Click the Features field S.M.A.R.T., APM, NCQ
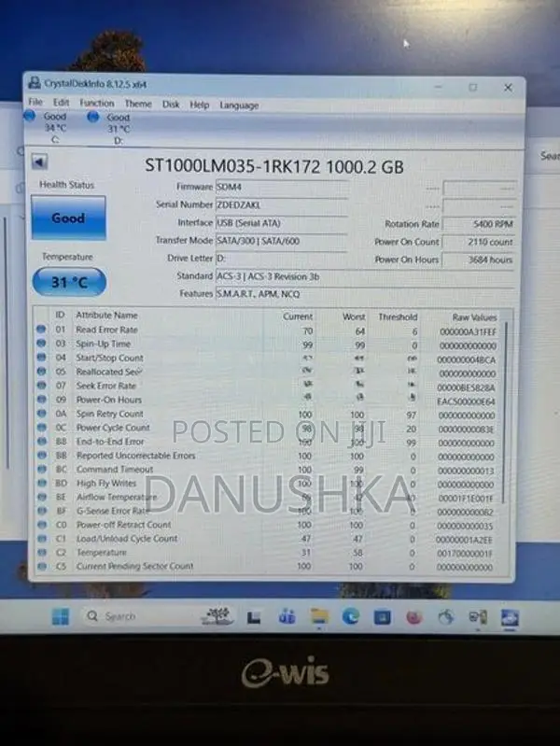 pyautogui.click(x=365, y=294)
